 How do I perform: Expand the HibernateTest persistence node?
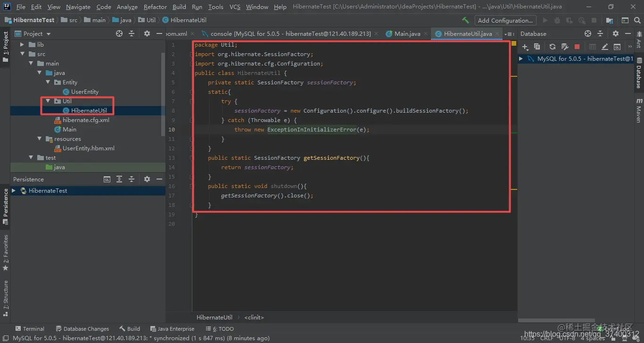point(14,190)
